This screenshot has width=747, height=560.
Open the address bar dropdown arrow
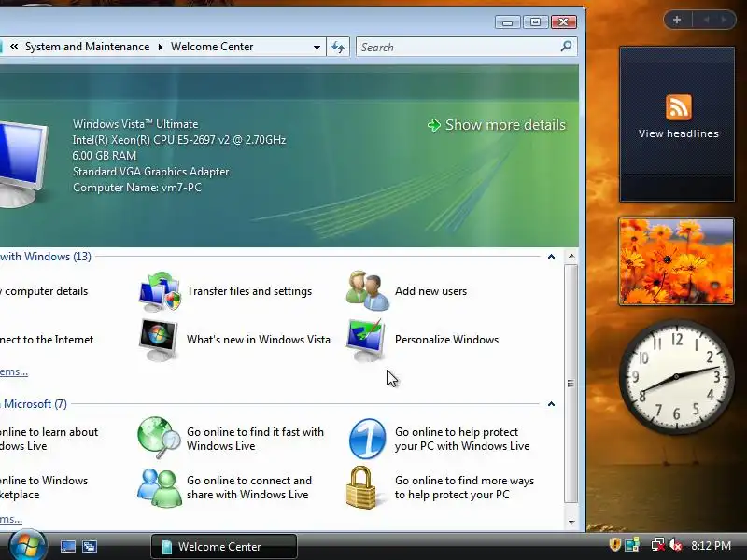pos(317,48)
